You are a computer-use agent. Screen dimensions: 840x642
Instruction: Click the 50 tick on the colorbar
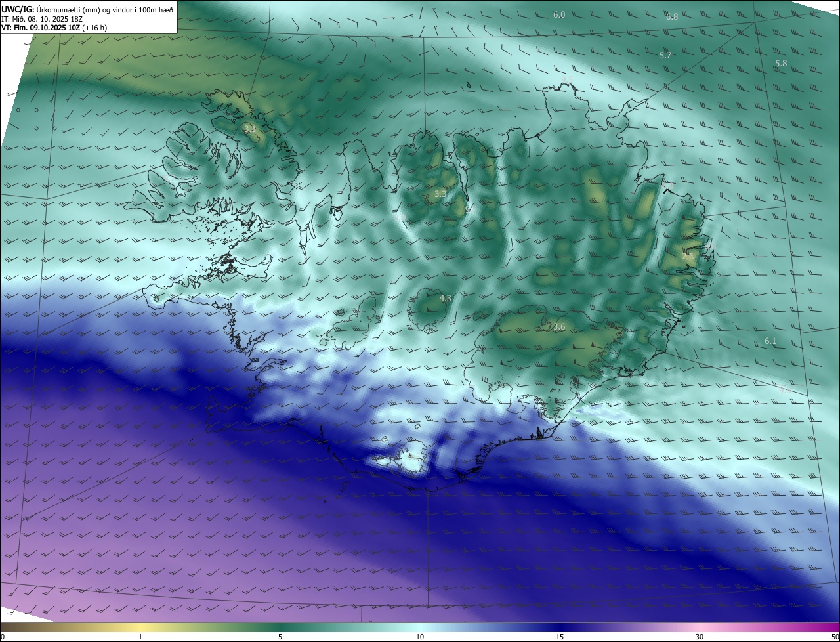(x=835, y=637)
